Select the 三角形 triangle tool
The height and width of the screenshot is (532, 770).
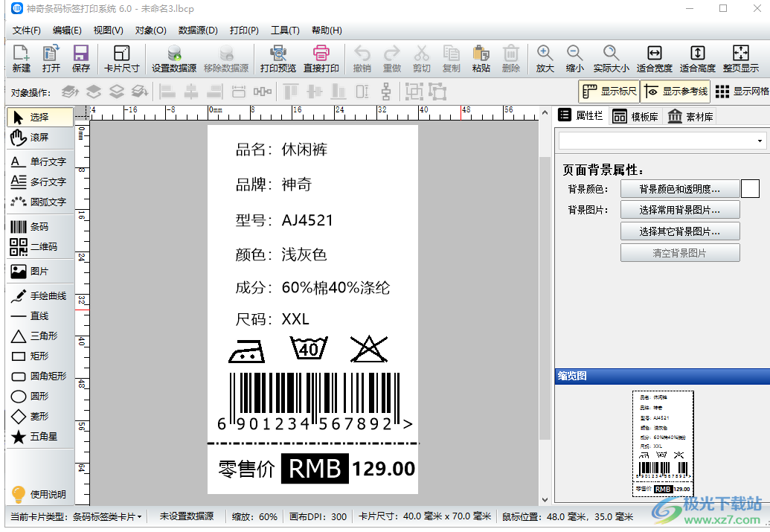click(x=40, y=336)
